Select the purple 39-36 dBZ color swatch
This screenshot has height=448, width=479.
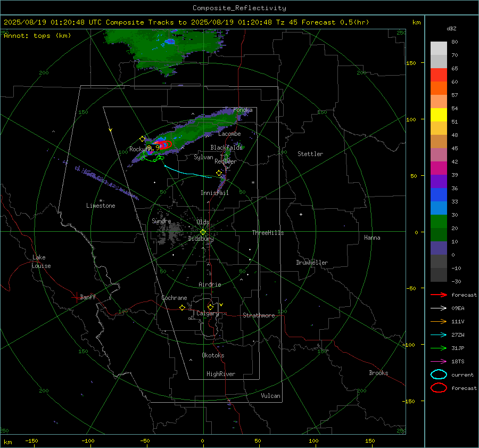pyautogui.click(x=439, y=181)
